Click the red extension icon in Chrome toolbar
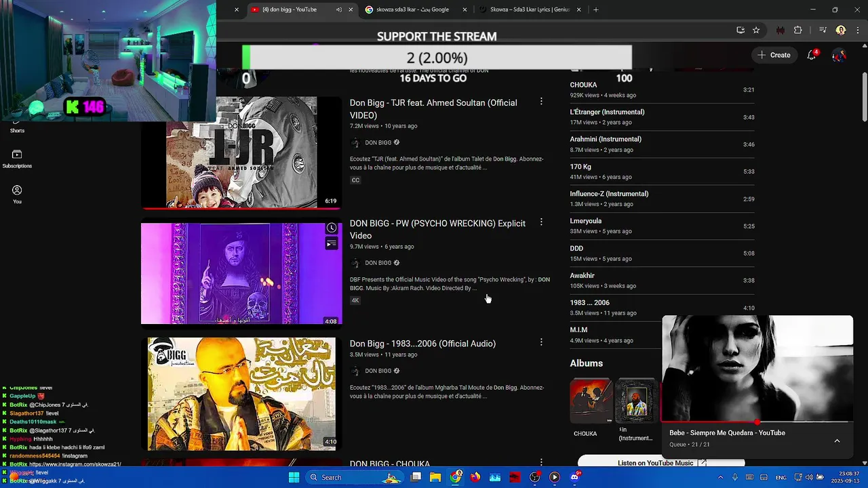 click(x=781, y=30)
